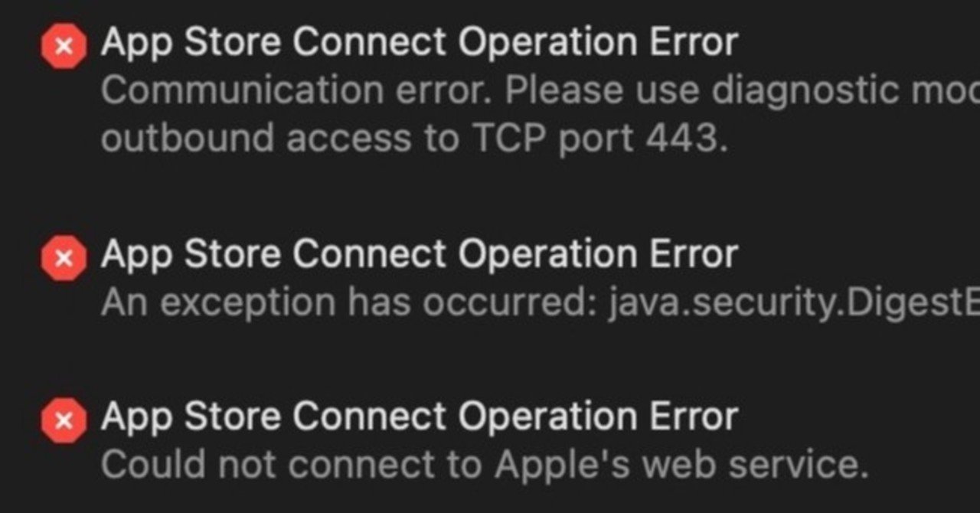Select the Apple's web service error line
This screenshot has width=980, height=513.
[536, 464]
